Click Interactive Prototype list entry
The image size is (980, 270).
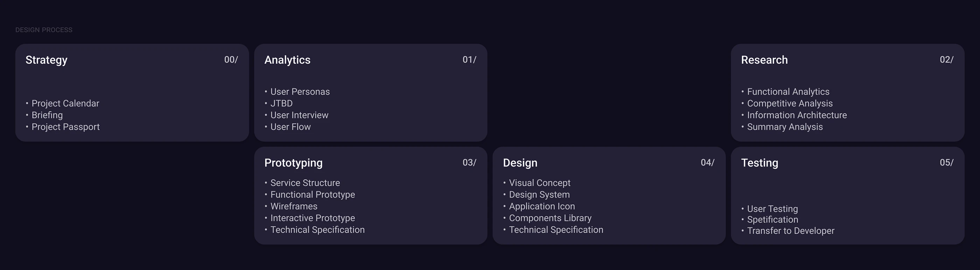pos(312,218)
